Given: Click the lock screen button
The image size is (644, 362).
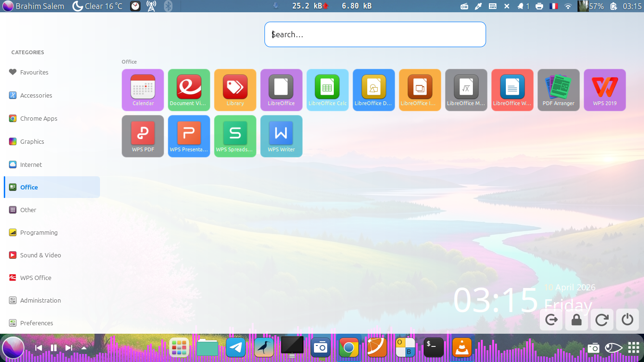Looking at the screenshot, I should [x=576, y=320].
